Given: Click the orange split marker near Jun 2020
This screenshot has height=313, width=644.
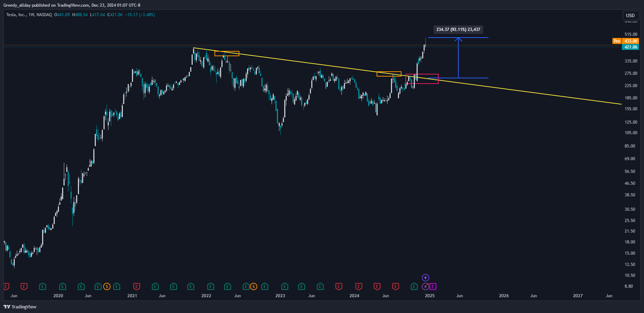Looking at the screenshot, I should click(107, 287).
